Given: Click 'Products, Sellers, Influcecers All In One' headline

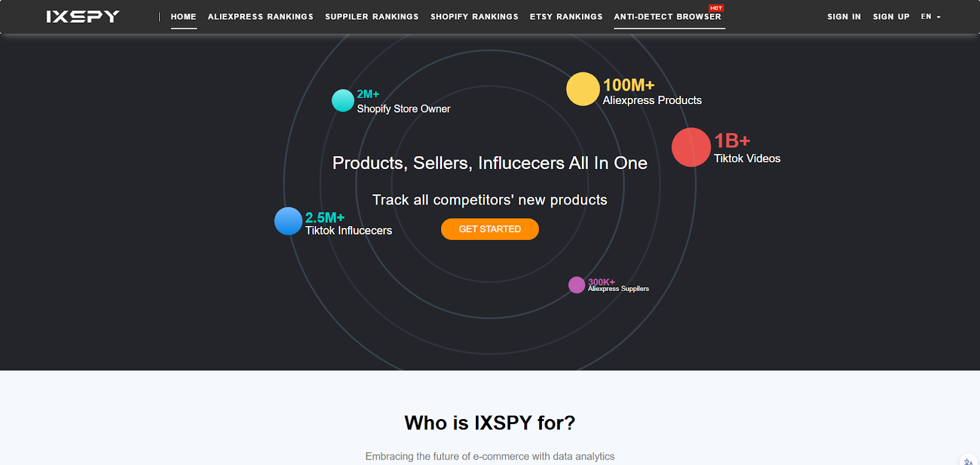Looking at the screenshot, I should pos(490,163).
